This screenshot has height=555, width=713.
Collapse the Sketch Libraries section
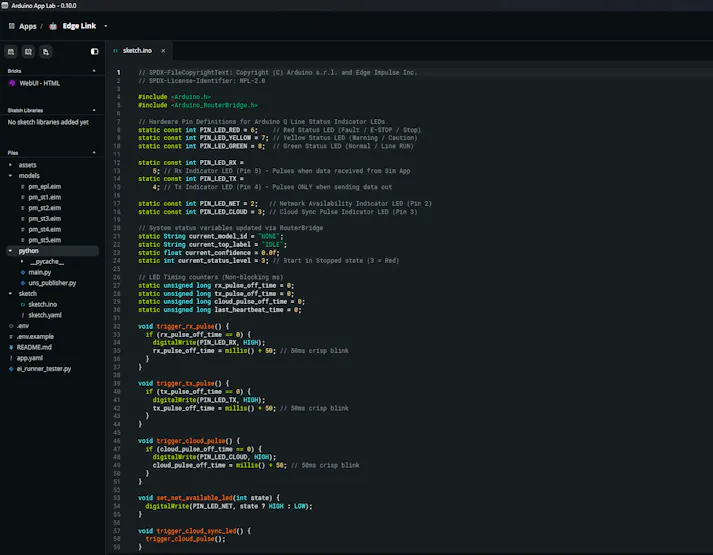[x=94, y=110]
